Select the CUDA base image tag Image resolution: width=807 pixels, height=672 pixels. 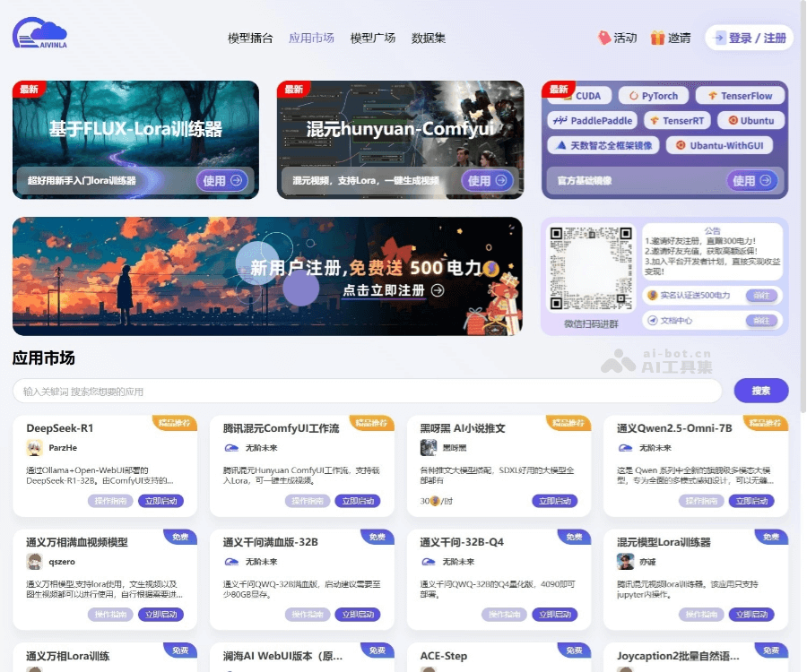[x=588, y=96]
